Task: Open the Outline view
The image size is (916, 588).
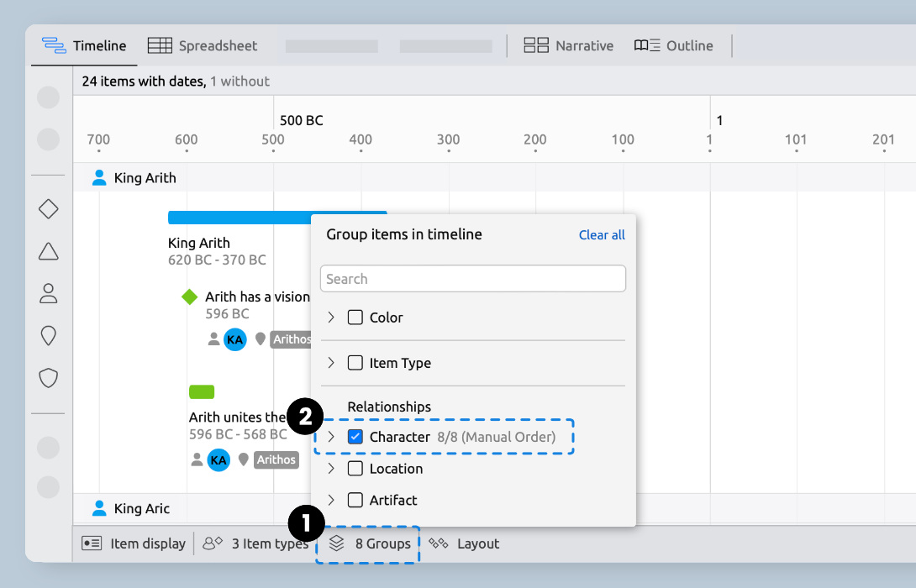Action: (674, 45)
